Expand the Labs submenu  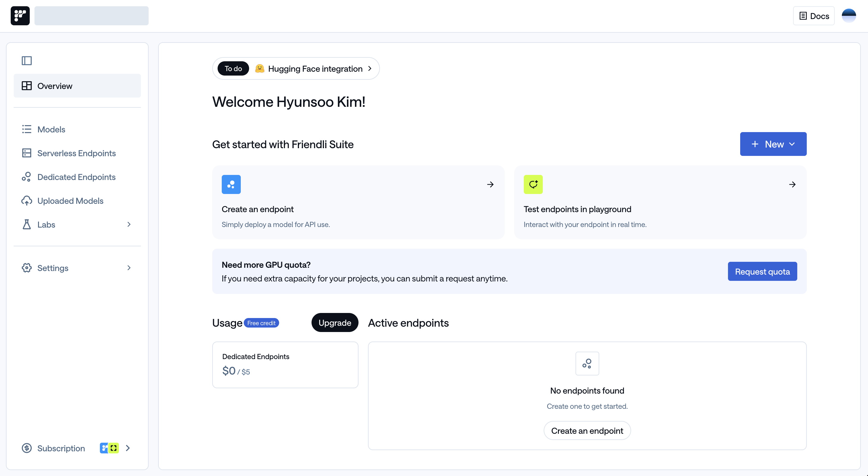[x=129, y=225]
